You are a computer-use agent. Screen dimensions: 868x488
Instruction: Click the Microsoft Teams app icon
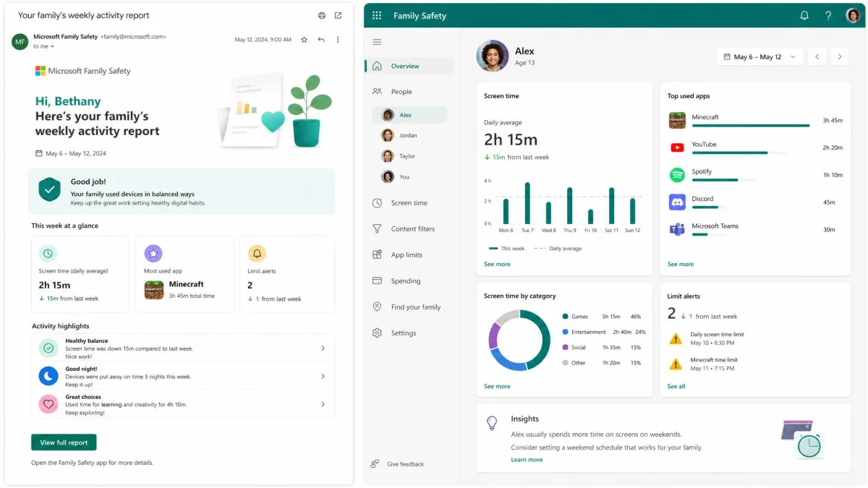(677, 229)
